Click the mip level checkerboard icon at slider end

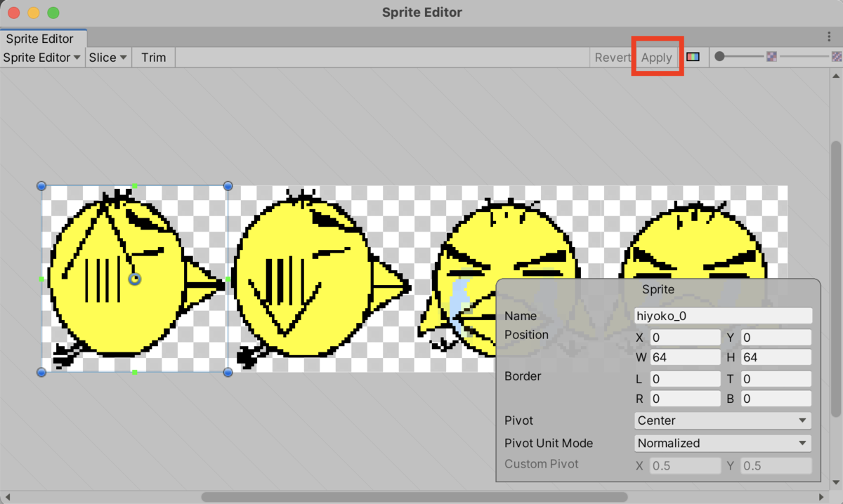pos(837,57)
